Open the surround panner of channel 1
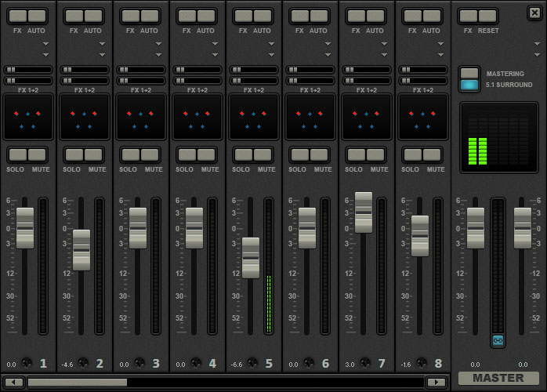The image size is (547, 392). (28, 117)
